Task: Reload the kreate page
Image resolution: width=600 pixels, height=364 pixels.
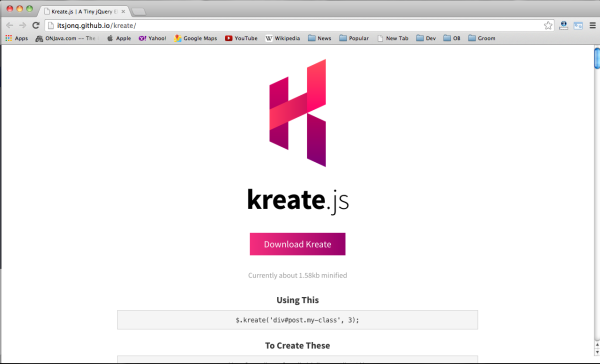Action: (36, 25)
